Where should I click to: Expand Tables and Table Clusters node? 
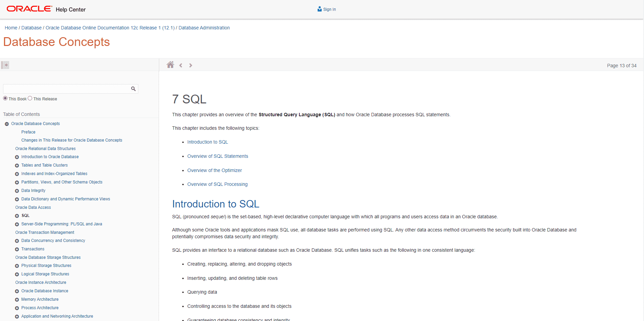coord(17,166)
